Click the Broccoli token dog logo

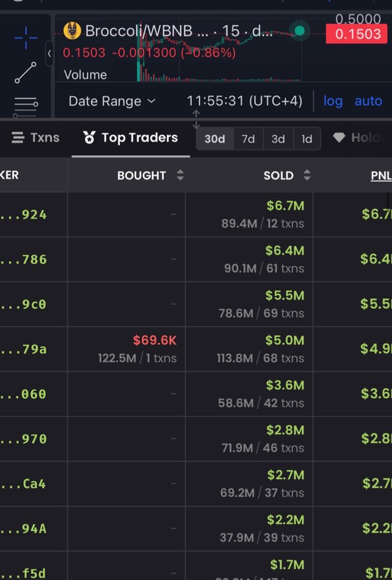pyautogui.click(x=72, y=31)
